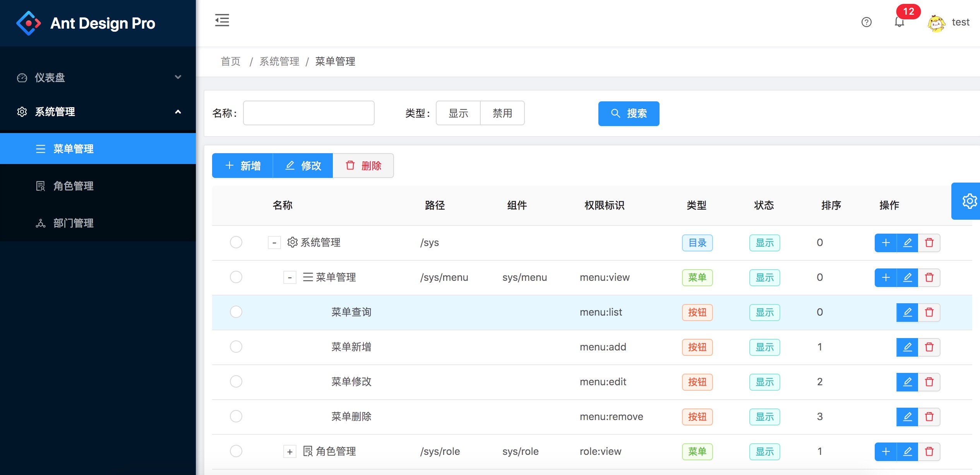This screenshot has height=475, width=980.
Task: Select the radio button for 系统管理 row
Action: (x=236, y=243)
